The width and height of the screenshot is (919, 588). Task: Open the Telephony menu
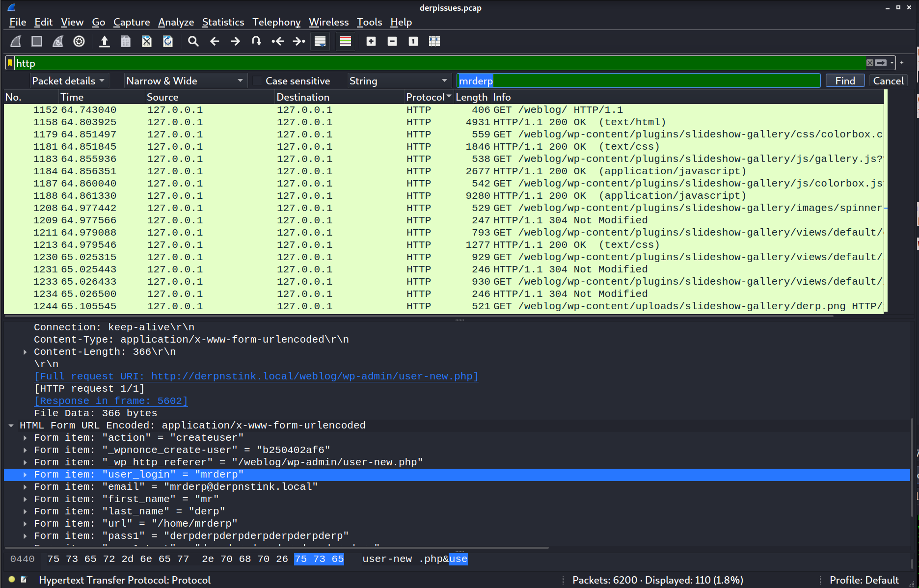pos(276,22)
